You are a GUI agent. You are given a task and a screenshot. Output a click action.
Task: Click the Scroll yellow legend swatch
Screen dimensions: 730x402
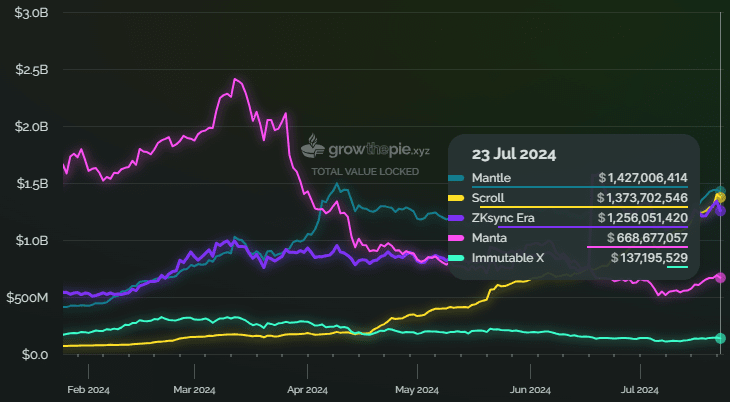coord(456,198)
